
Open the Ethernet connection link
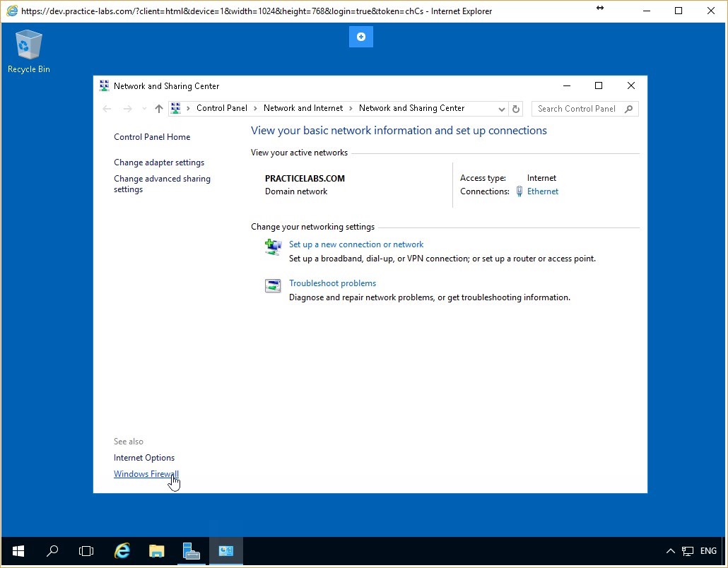click(x=542, y=191)
